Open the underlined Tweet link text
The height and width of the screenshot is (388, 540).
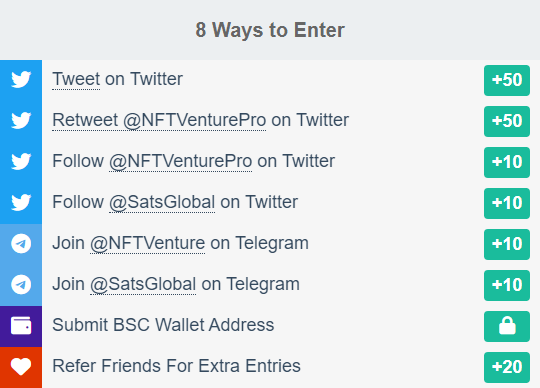[76, 79]
